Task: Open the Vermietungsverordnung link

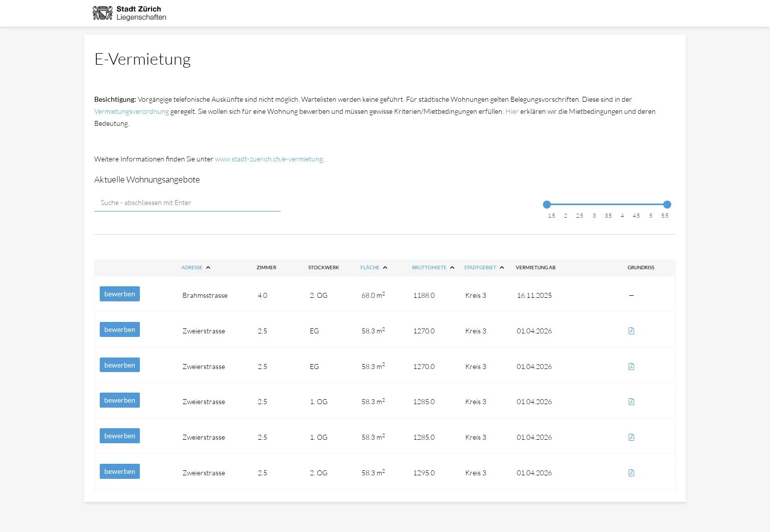Action: click(x=131, y=111)
